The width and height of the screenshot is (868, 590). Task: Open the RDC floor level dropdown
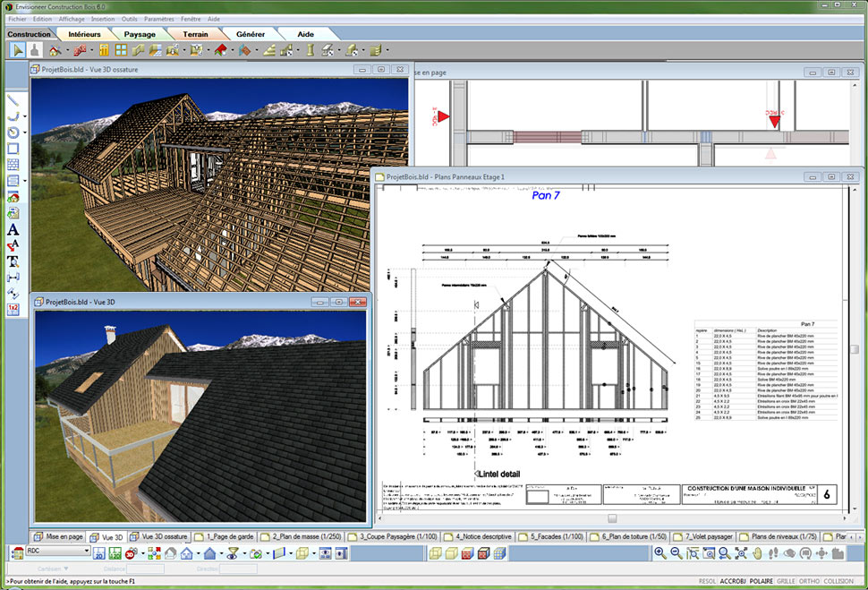pos(86,552)
